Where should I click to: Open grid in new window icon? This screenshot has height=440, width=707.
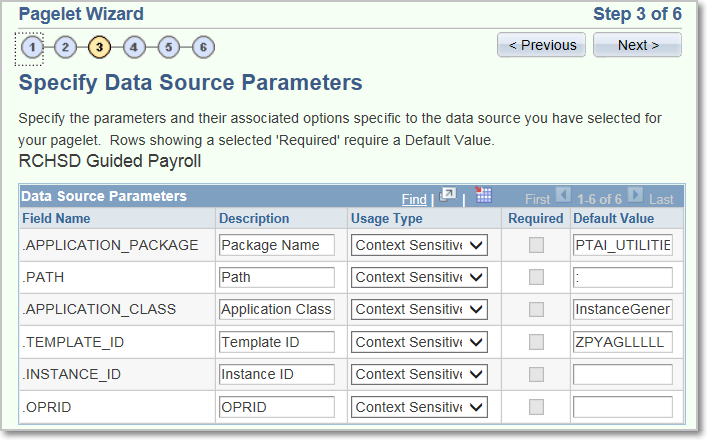click(448, 196)
